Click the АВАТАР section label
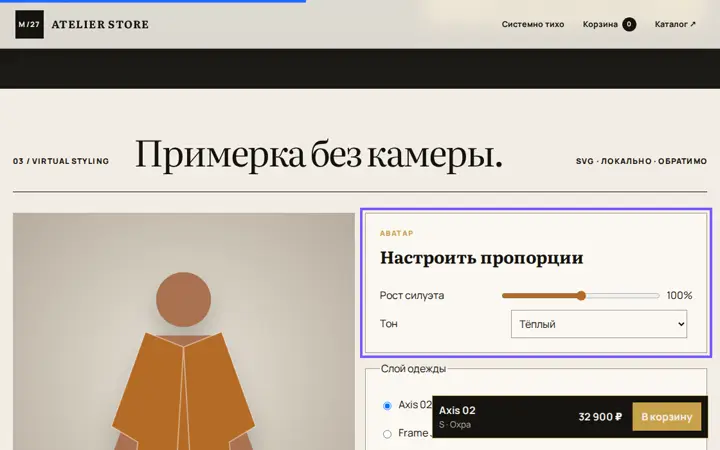Viewport: 720px width, 450px height. click(396, 233)
